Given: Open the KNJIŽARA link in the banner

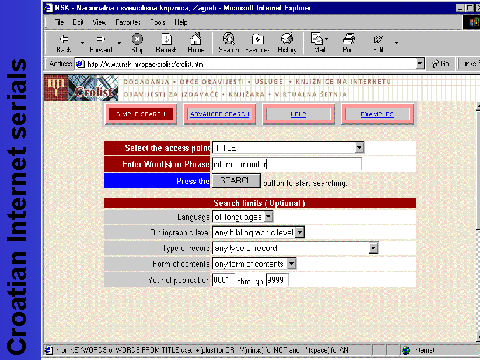Looking at the screenshot, I should click(246, 94).
